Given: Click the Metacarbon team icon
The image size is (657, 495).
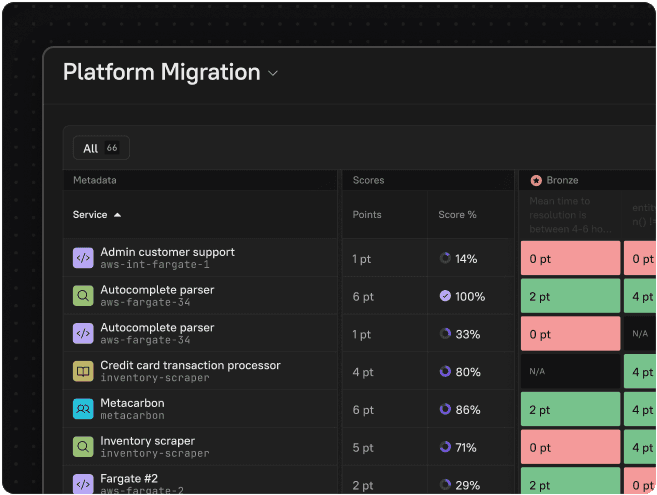Looking at the screenshot, I should click(x=83, y=409).
